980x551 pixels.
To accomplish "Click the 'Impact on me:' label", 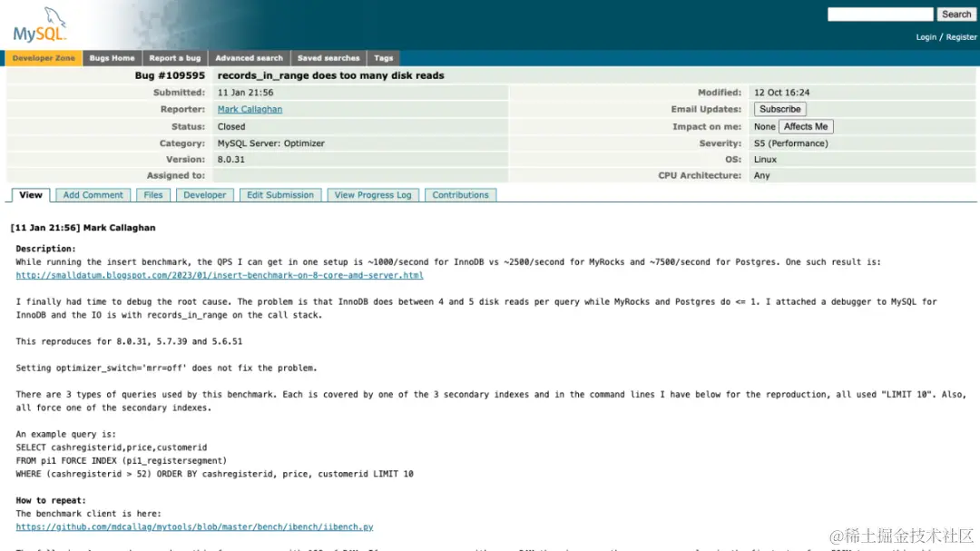I will [707, 126].
